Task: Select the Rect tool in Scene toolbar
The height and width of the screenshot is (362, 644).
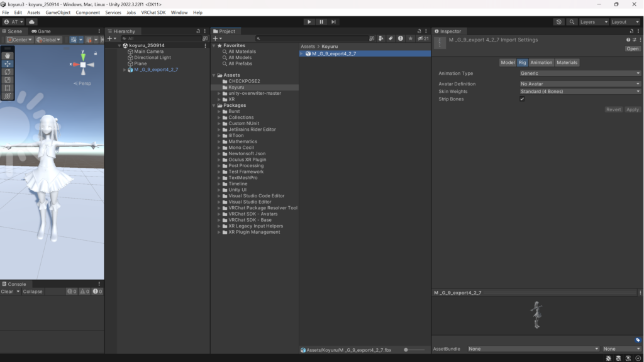Action: (8, 88)
